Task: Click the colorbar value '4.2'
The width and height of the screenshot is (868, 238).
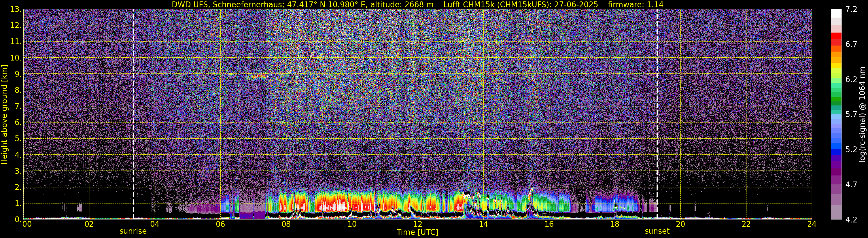Action: [x=851, y=220]
